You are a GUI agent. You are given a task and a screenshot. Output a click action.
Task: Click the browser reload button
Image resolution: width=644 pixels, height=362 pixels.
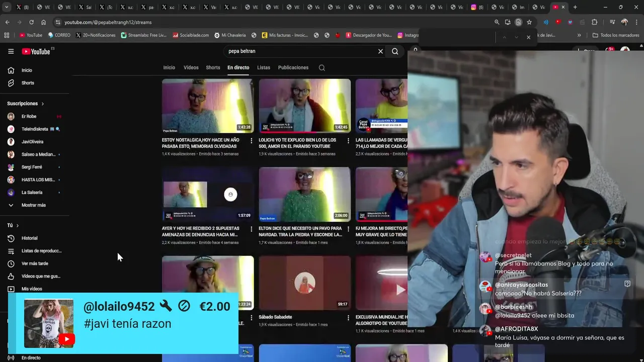click(31, 22)
